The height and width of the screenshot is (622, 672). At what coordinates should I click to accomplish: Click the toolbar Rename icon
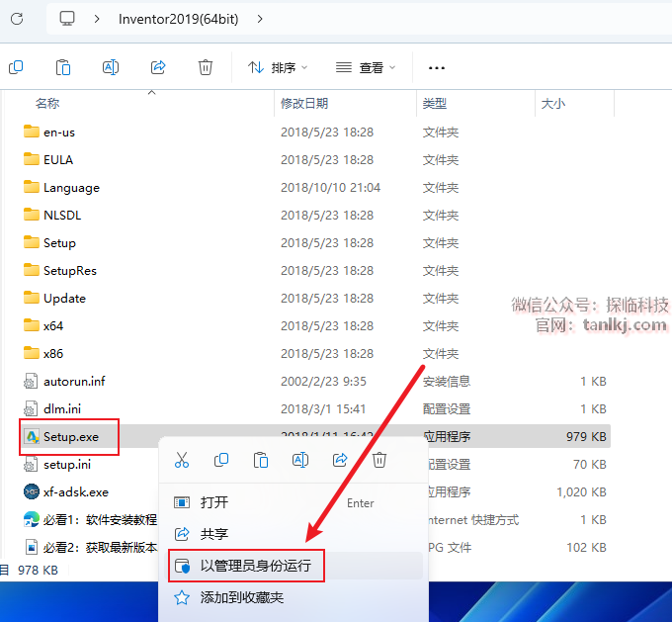[x=111, y=67]
